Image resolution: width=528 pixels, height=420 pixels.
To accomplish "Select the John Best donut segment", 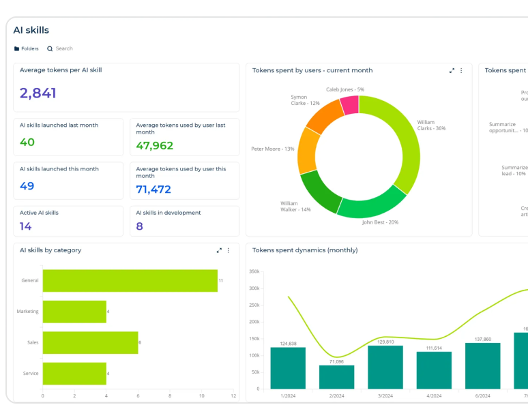I will click(x=372, y=202).
